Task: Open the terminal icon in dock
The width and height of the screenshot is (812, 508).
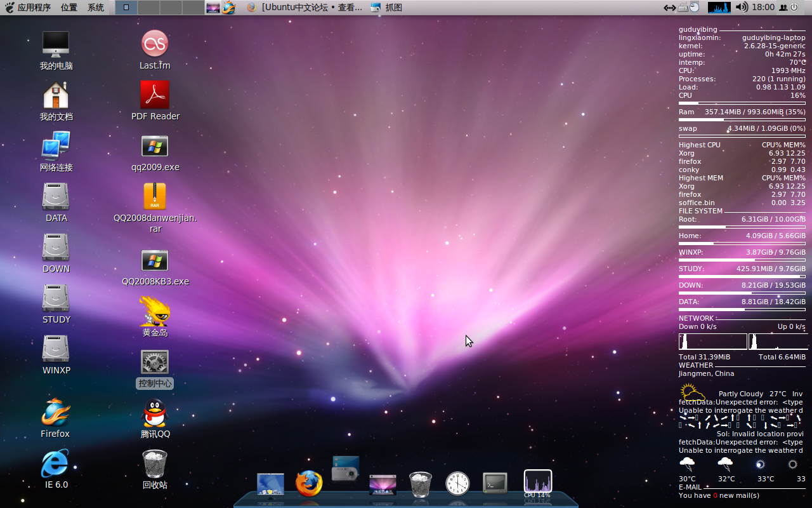Action: coord(495,483)
